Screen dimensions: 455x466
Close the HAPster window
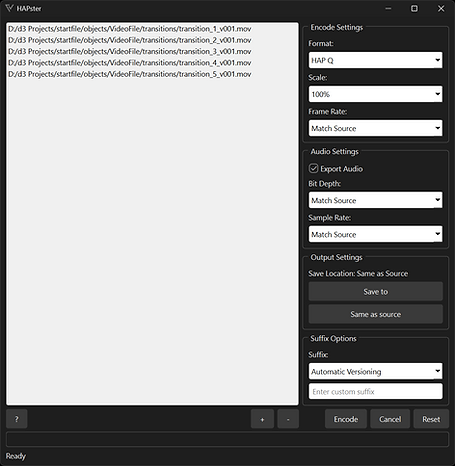(441, 8)
